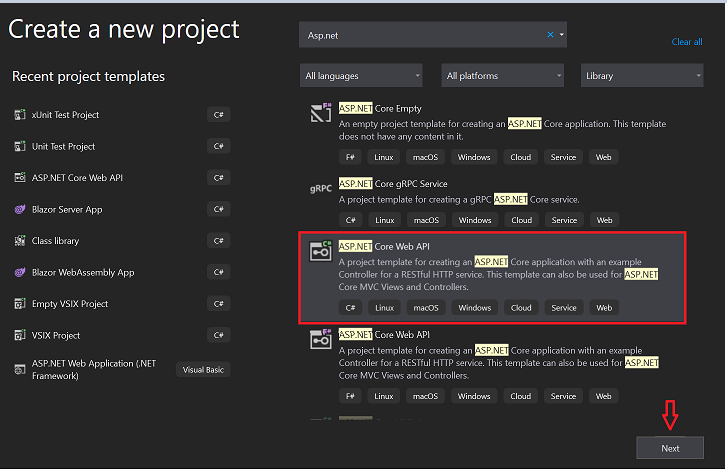Open the All platforms dropdown

coord(503,76)
